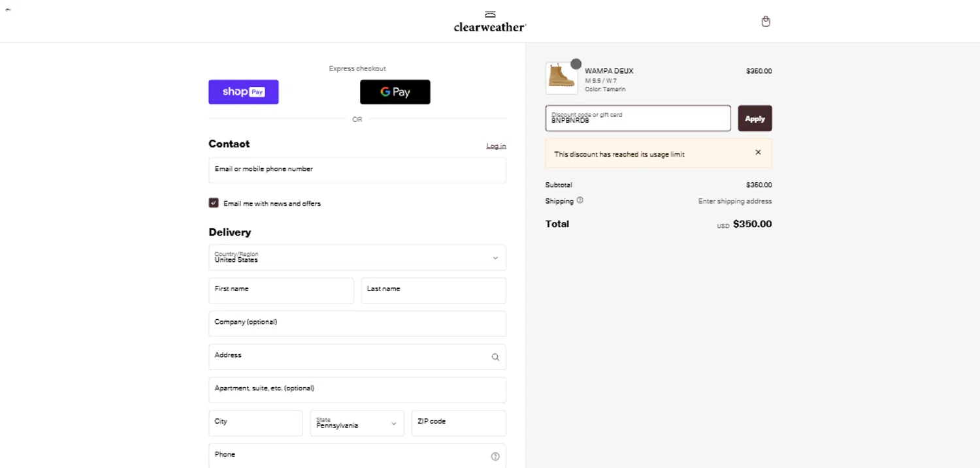Open the shopping bag cart icon
Image resolution: width=980 pixels, height=468 pixels.
coord(766,22)
